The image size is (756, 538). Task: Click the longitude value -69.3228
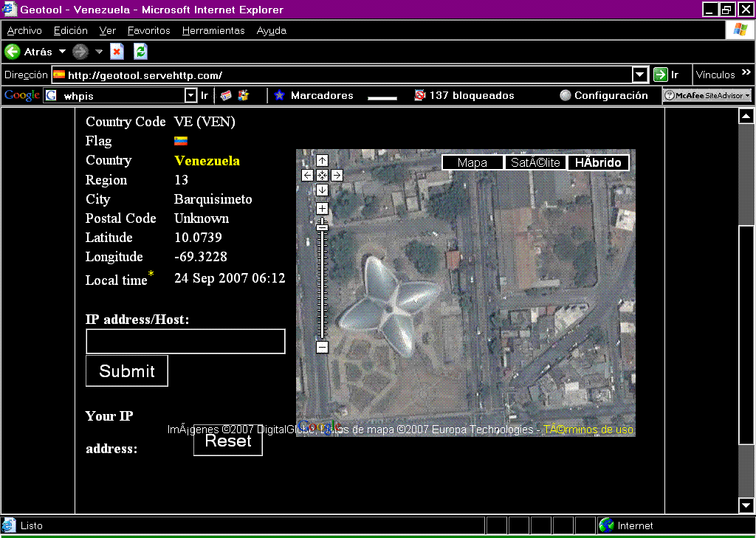pyautogui.click(x=201, y=257)
